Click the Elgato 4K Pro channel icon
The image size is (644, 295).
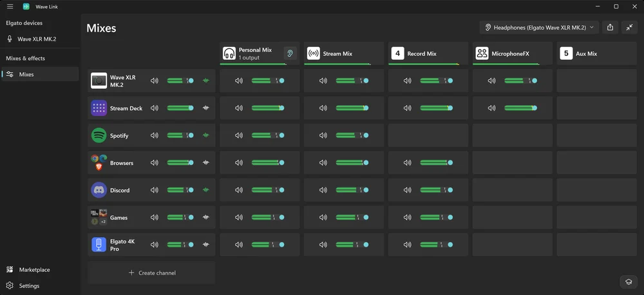point(99,245)
